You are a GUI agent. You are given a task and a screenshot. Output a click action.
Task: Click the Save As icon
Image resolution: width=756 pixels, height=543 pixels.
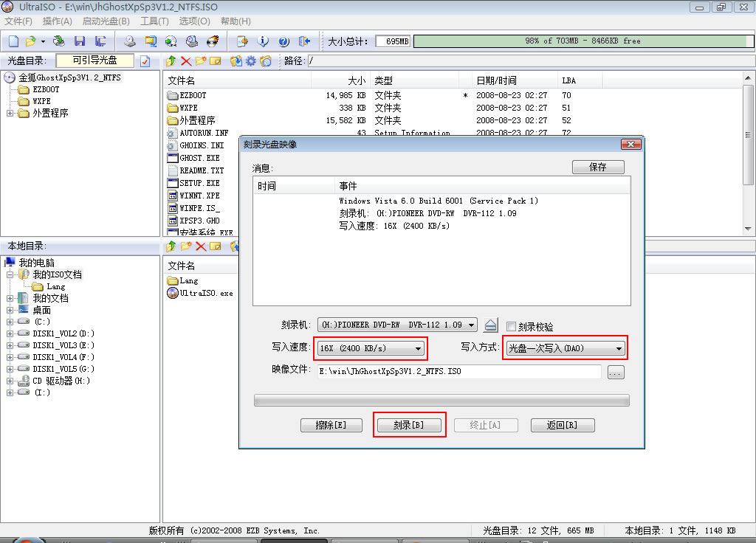(x=100, y=41)
